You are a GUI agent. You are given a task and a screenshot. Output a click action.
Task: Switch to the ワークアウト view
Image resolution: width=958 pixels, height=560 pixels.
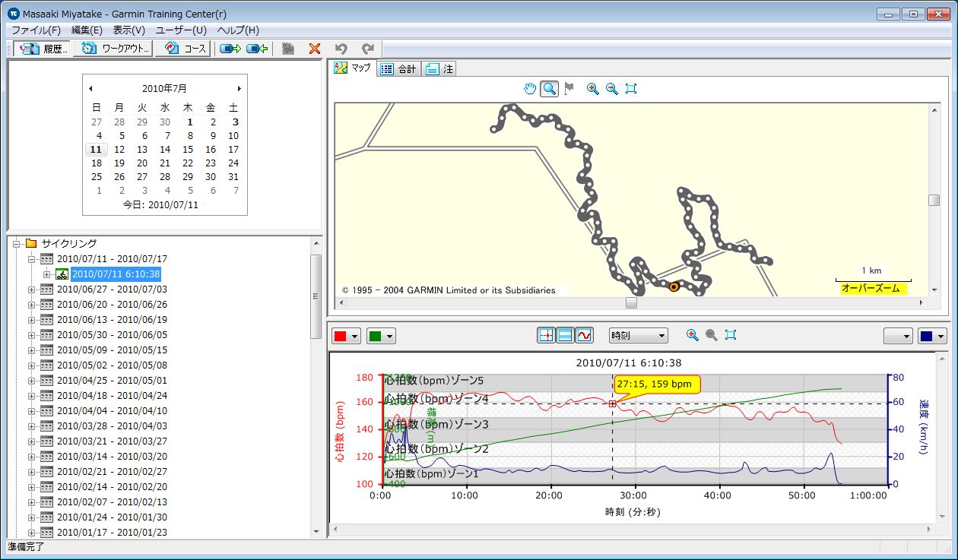tap(114, 49)
